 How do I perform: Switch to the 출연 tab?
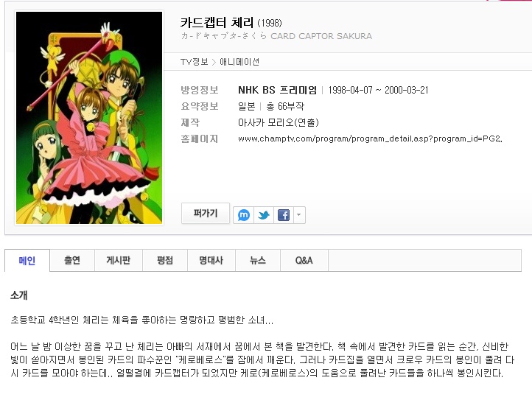(72, 261)
